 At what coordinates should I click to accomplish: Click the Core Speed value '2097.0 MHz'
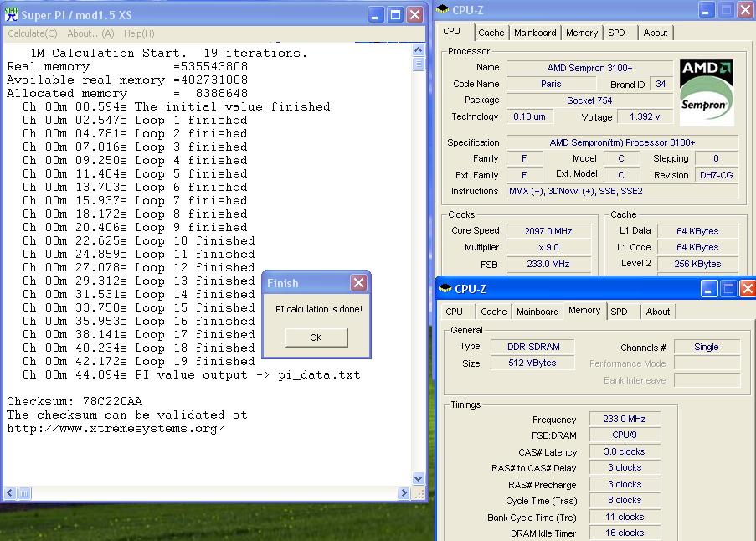click(548, 231)
